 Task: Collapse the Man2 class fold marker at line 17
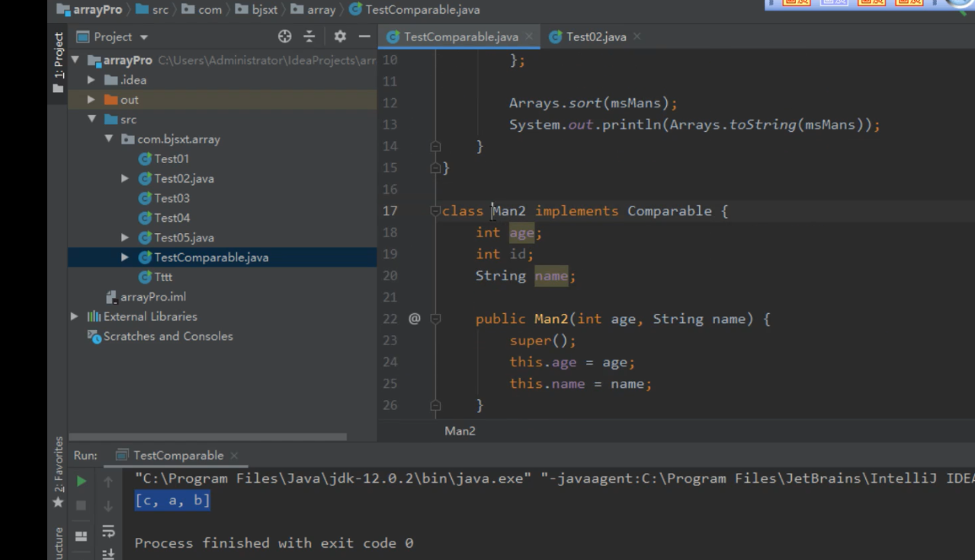click(435, 211)
